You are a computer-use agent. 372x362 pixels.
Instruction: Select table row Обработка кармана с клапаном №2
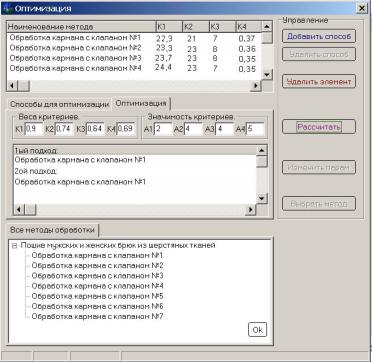point(134,48)
